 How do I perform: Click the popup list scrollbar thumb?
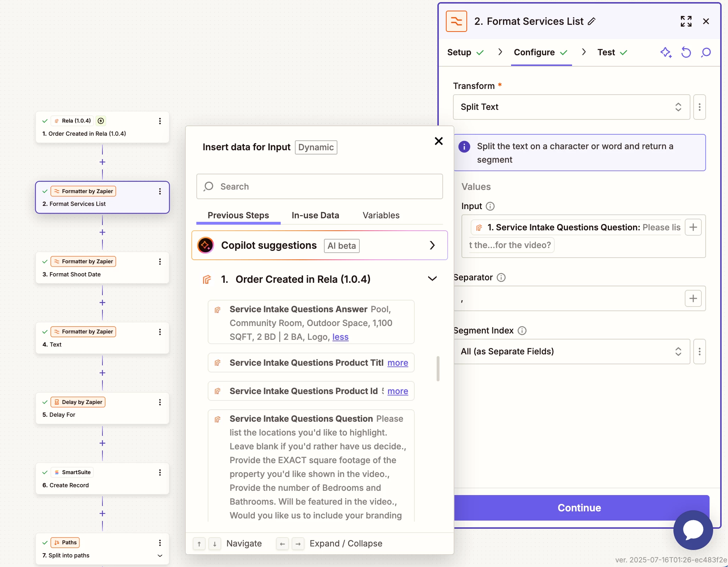pyautogui.click(x=438, y=369)
